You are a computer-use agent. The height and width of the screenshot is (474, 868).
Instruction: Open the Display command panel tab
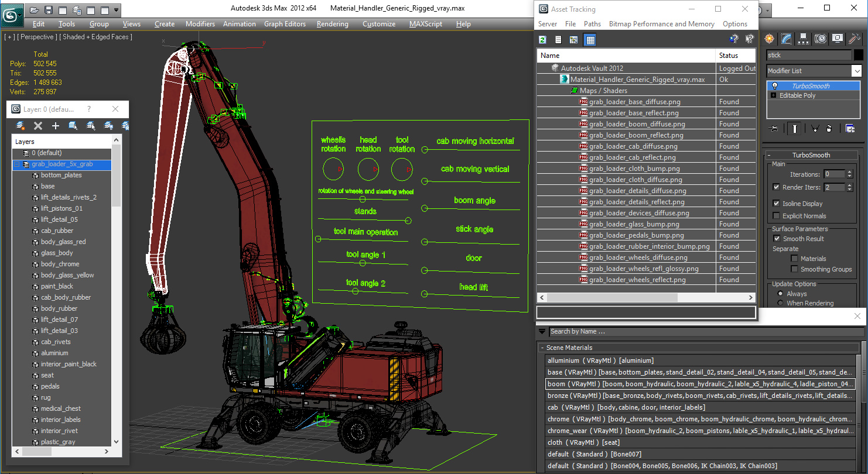coord(838,39)
